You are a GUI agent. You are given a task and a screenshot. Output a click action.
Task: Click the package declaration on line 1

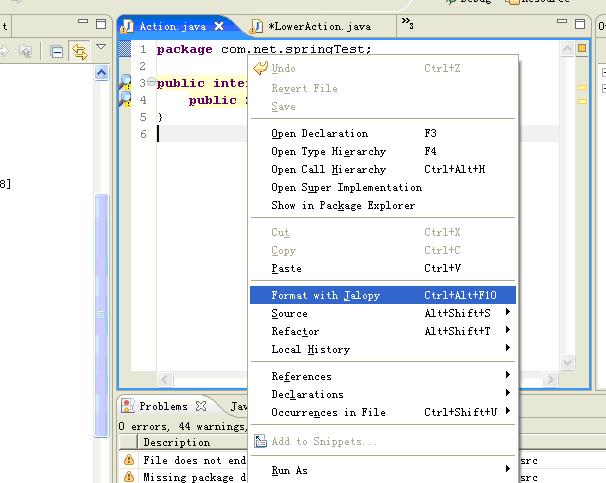264,49
